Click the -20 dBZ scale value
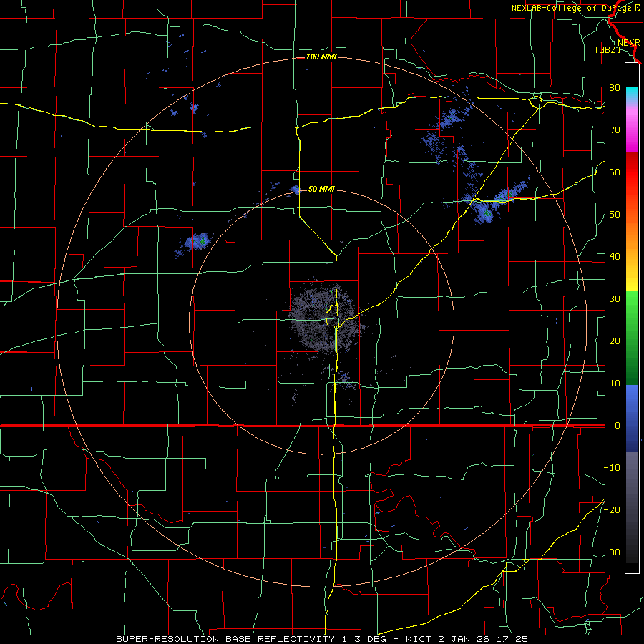The width and height of the screenshot is (644, 644). click(612, 509)
